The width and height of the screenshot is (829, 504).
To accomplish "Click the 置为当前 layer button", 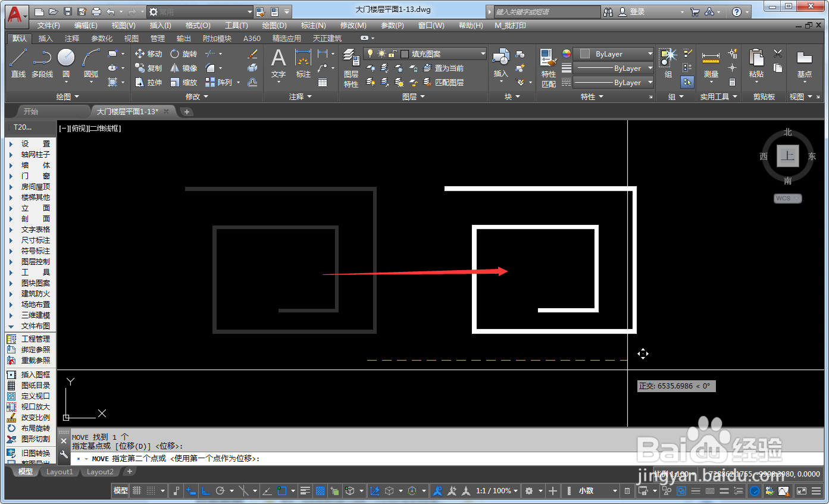I will [443, 68].
